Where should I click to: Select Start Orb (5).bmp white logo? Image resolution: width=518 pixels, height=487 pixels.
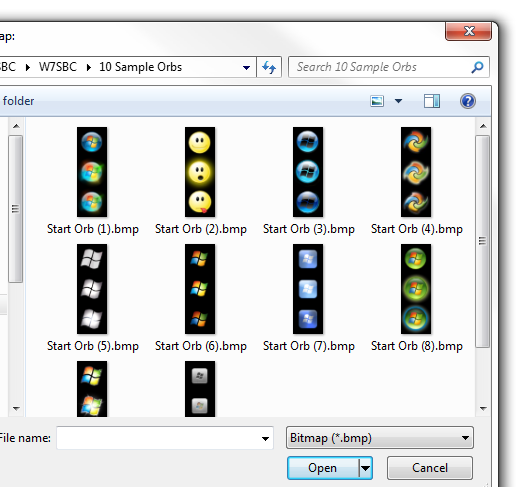click(x=92, y=289)
